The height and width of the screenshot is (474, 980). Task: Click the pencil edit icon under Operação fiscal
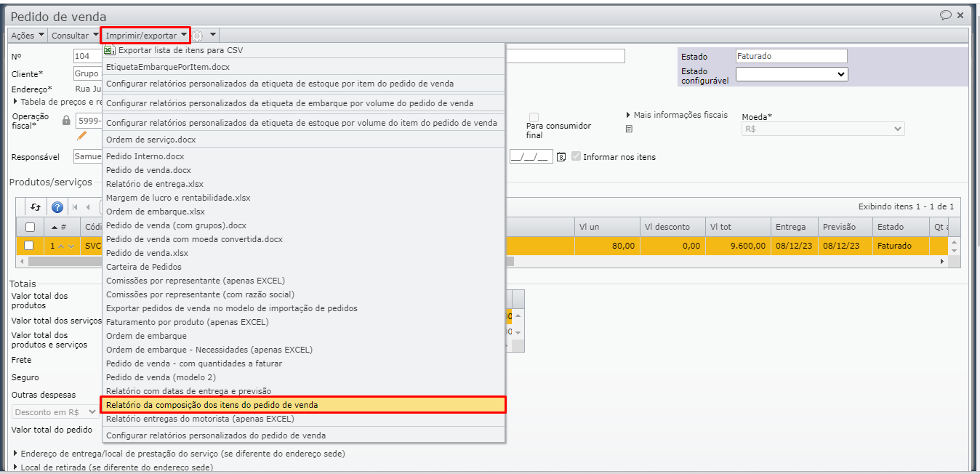(x=82, y=136)
